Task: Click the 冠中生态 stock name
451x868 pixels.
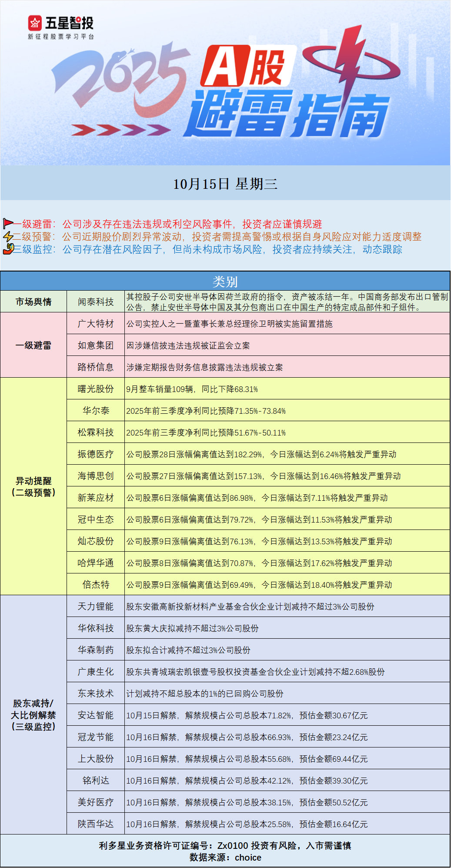Action: tap(96, 519)
